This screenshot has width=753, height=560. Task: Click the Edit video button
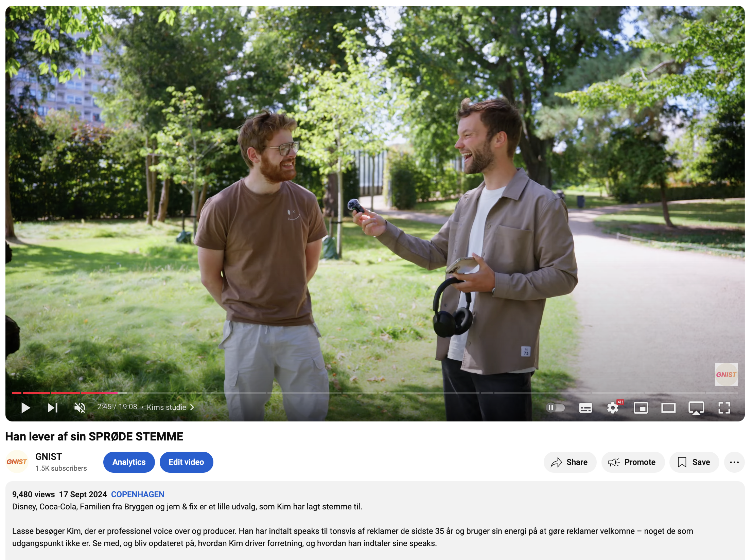click(187, 462)
